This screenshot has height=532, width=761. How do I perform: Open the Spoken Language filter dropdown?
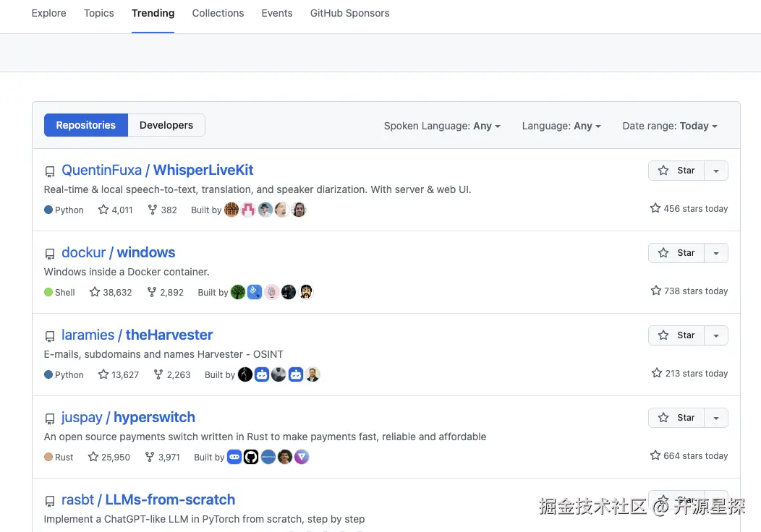(442, 126)
